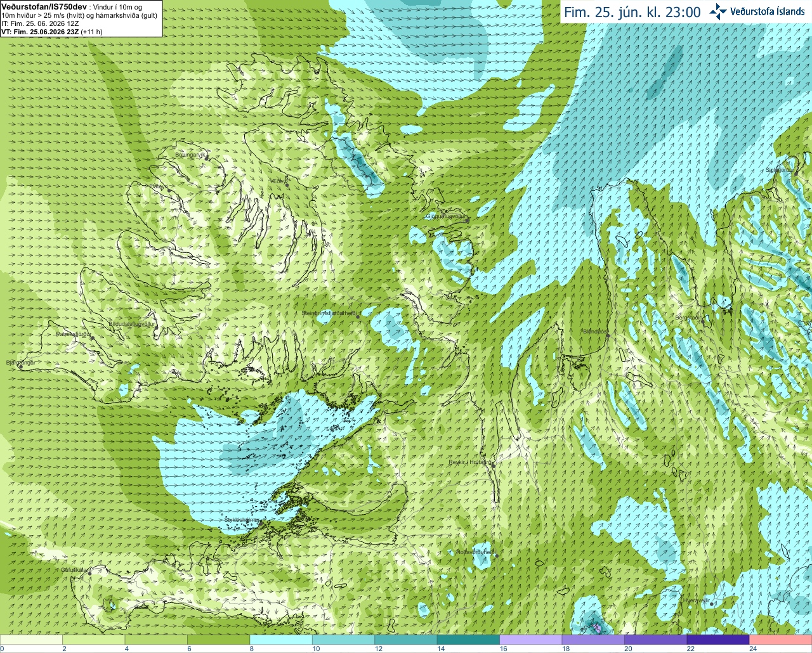Click the dark teal 14–16 m/s legend swatch
The width and height of the screenshot is (812, 653).
[469, 640]
